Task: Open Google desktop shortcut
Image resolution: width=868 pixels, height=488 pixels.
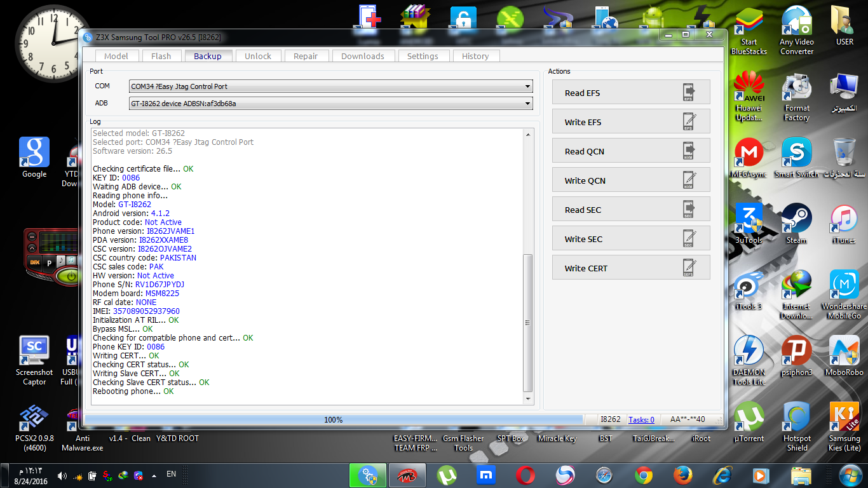Action: [34, 158]
